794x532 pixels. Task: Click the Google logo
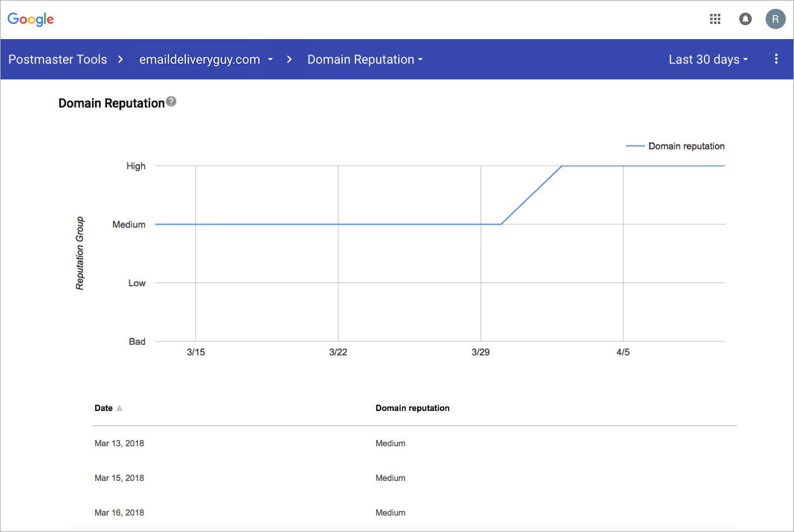point(31,20)
